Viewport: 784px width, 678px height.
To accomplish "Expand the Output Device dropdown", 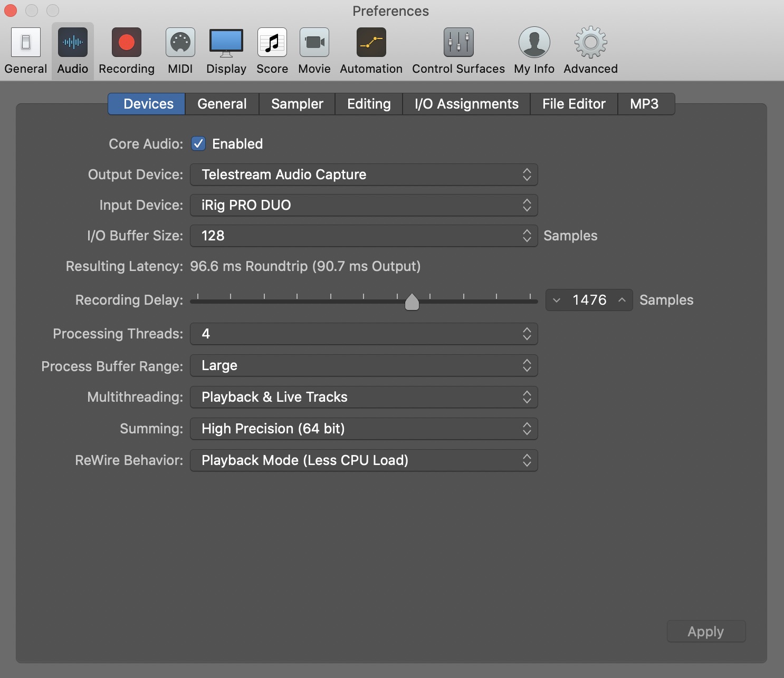I will pyautogui.click(x=364, y=175).
